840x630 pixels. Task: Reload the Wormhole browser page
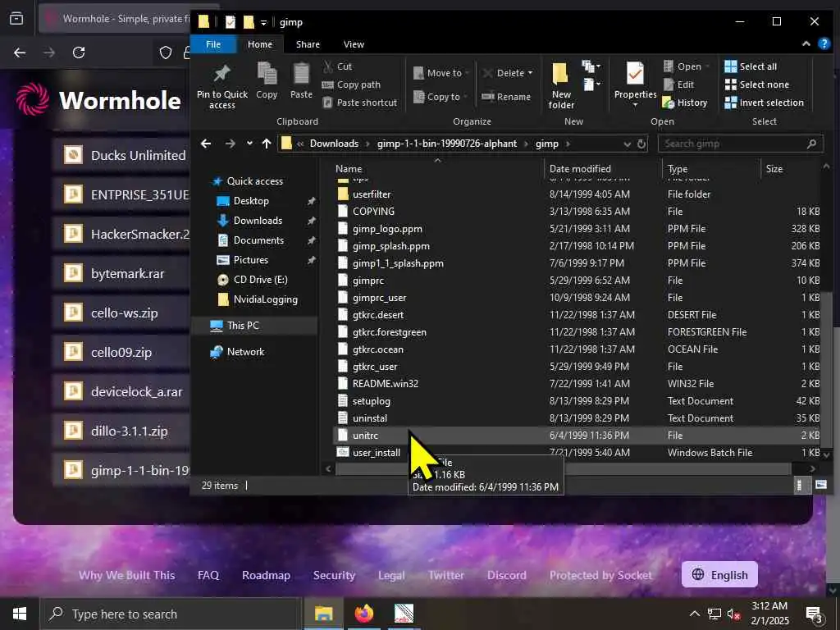coord(79,52)
